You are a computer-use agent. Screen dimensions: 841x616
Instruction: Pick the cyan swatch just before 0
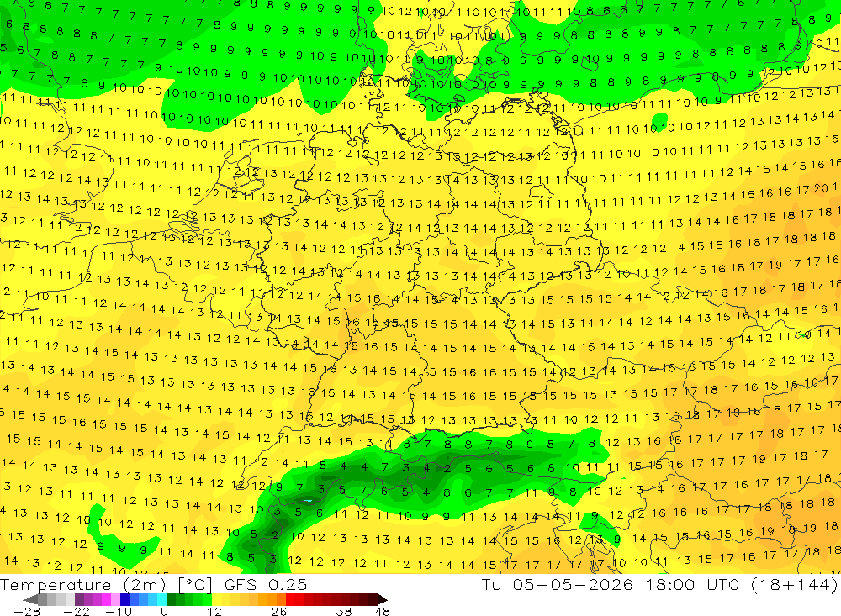pos(161,599)
